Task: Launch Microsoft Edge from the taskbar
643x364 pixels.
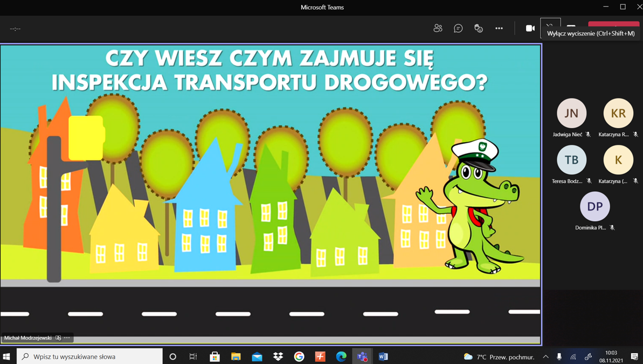Action: [x=341, y=356]
